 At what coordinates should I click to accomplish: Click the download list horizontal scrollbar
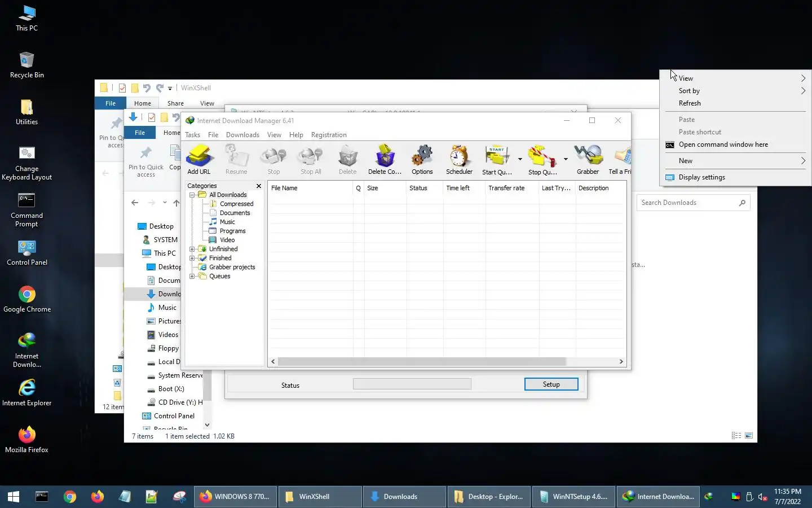pos(422,361)
